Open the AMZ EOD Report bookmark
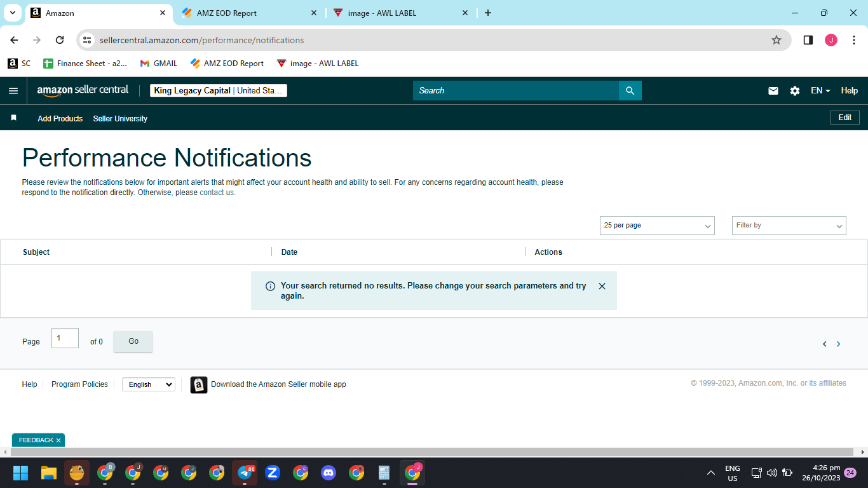 [x=227, y=64]
